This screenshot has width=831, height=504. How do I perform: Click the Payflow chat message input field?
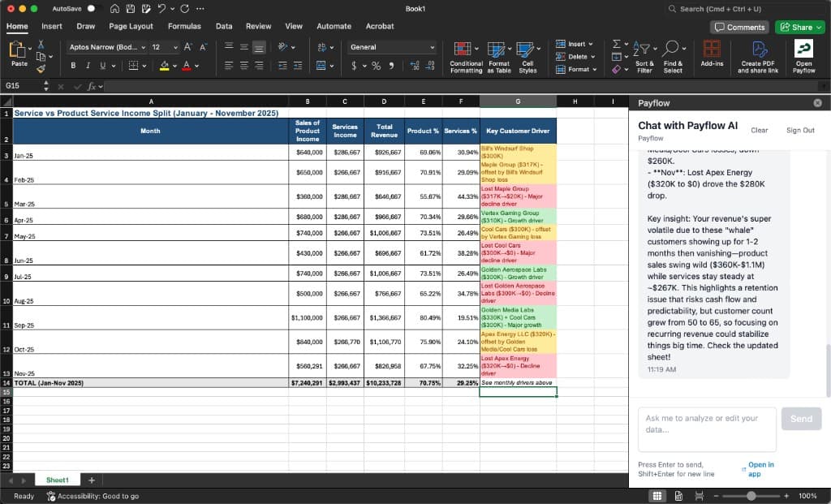pos(707,429)
